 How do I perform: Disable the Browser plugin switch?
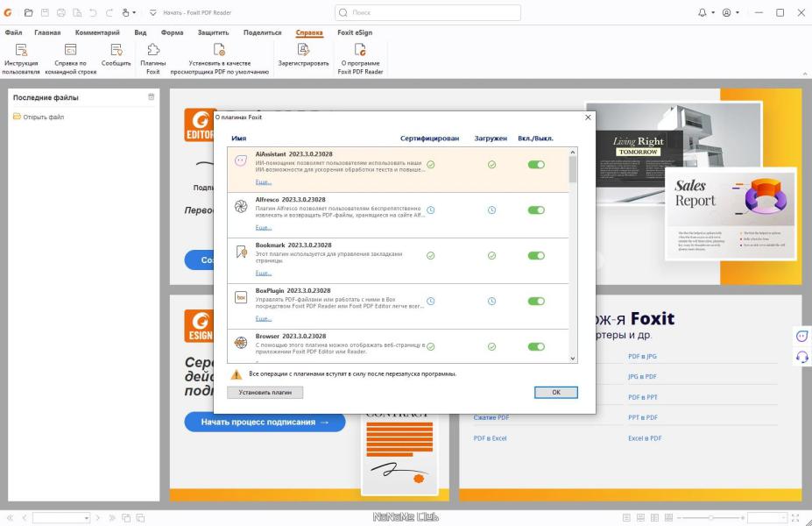pyautogui.click(x=536, y=346)
